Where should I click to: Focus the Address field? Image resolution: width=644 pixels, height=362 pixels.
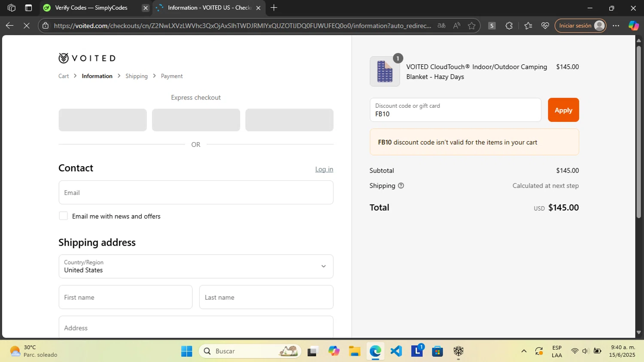[196, 327]
